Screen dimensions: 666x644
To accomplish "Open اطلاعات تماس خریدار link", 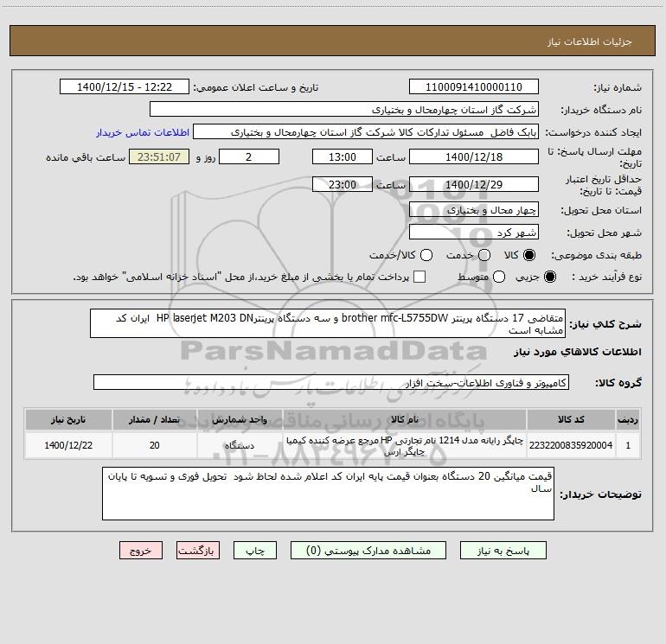I will tap(143, 132).
